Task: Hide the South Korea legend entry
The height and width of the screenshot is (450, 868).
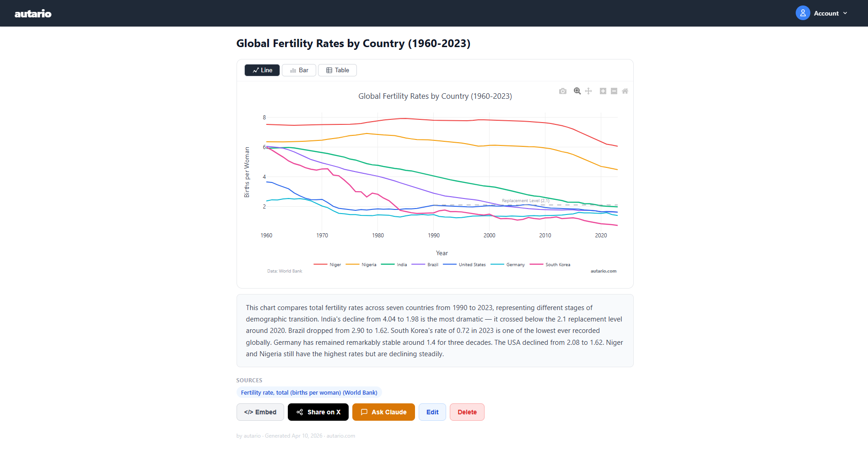Action: (x=550, y=265)
